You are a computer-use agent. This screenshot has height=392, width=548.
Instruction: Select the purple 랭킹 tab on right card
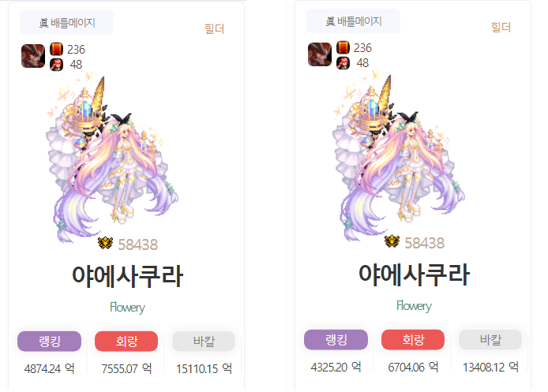coord(336,340)
